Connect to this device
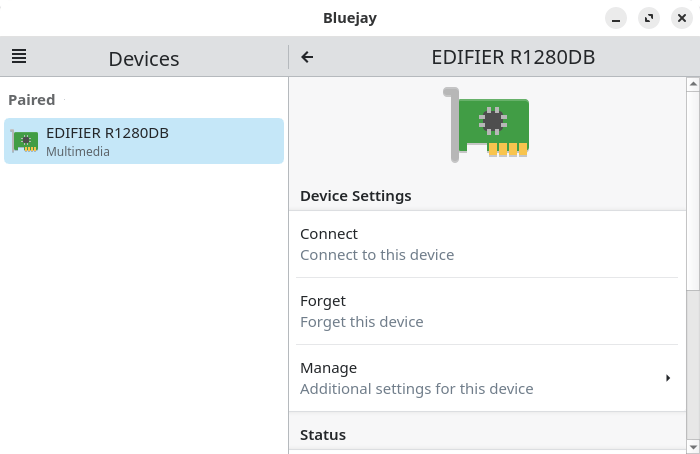This screenshot has width=700, height=454. click(487, 244)
